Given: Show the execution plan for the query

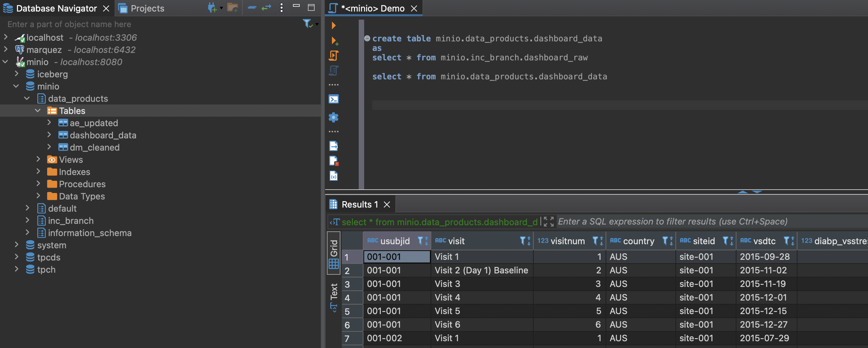Looking at the screenshot, I should [334, 71].
